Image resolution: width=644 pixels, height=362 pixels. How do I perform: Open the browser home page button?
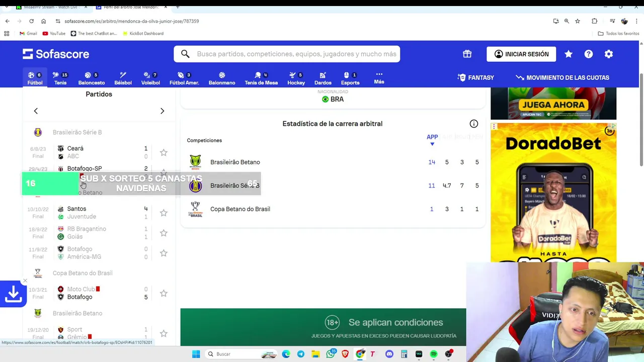coord(43,21)
